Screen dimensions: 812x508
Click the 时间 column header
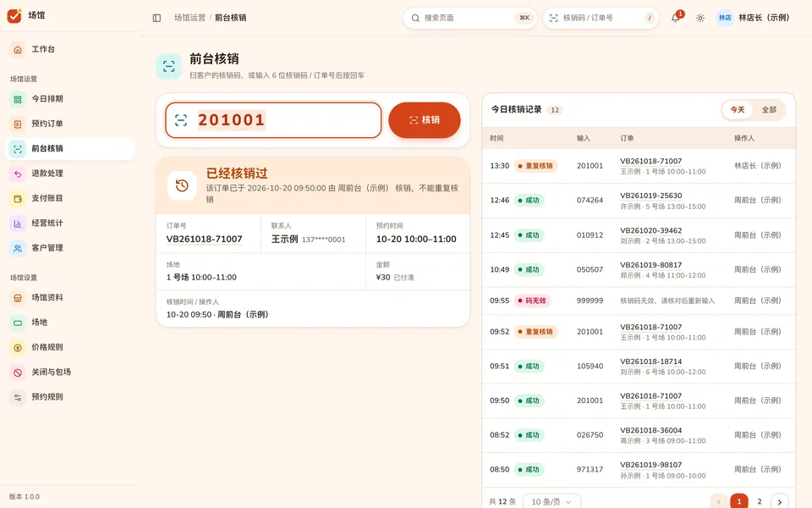(x=497, y=138)
